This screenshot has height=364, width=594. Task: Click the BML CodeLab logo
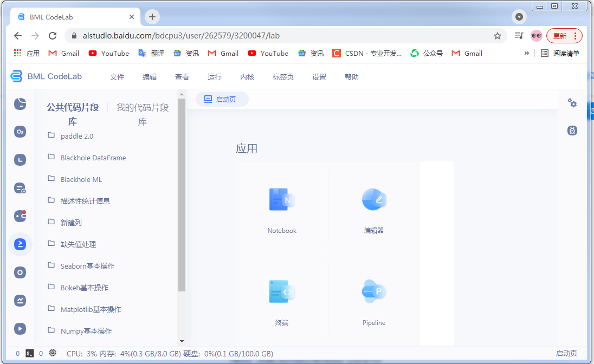click(46, 76)
